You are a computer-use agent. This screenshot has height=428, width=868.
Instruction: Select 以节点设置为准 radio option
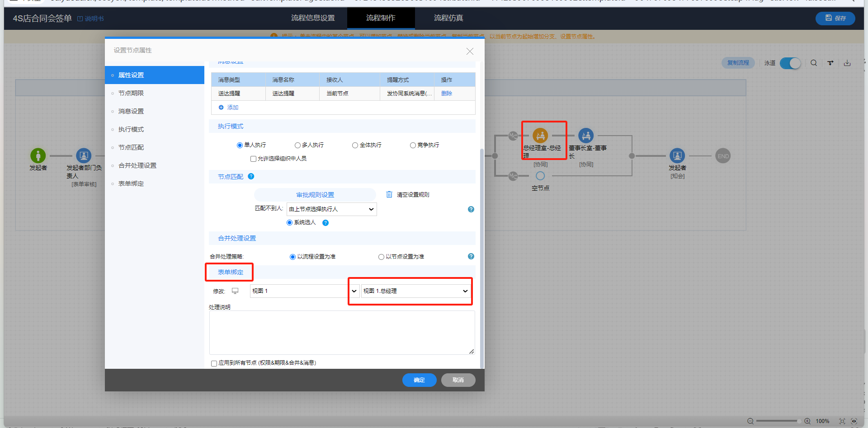(381, 257)
